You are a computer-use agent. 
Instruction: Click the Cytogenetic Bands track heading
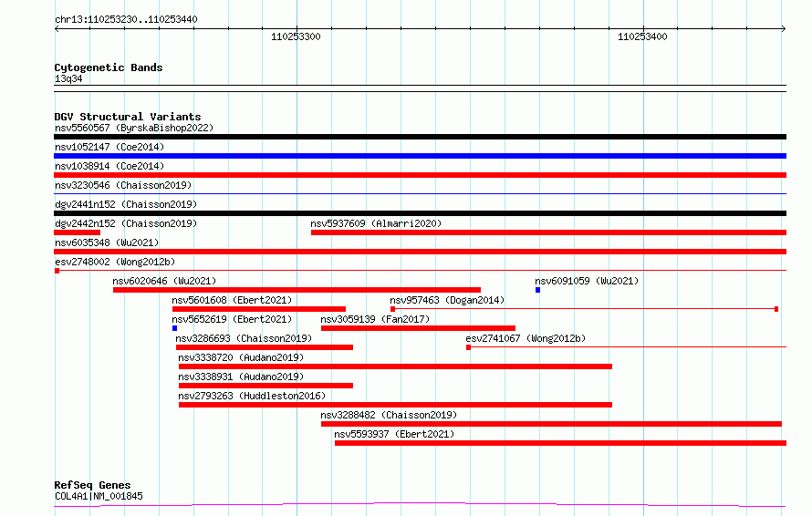coord(109,67)
